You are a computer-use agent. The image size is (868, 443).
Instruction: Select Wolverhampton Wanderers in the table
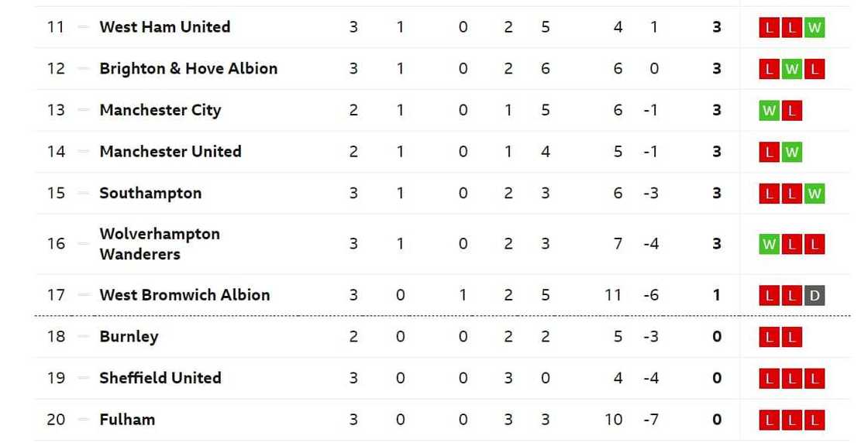159,244
